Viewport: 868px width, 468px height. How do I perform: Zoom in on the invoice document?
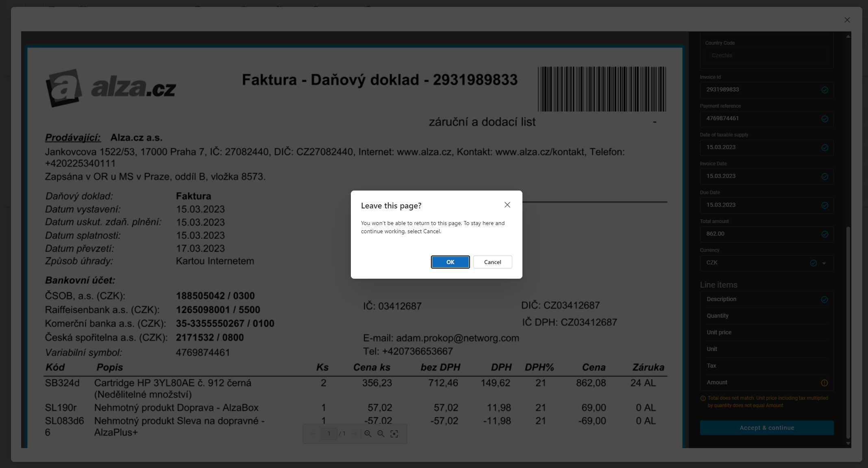[368, 434]
